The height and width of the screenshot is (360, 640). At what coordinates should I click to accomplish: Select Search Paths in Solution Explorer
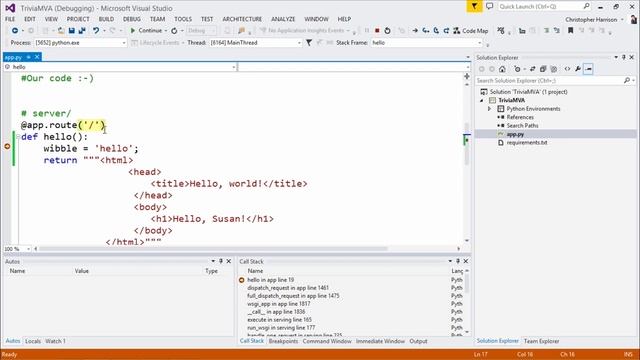522,126
